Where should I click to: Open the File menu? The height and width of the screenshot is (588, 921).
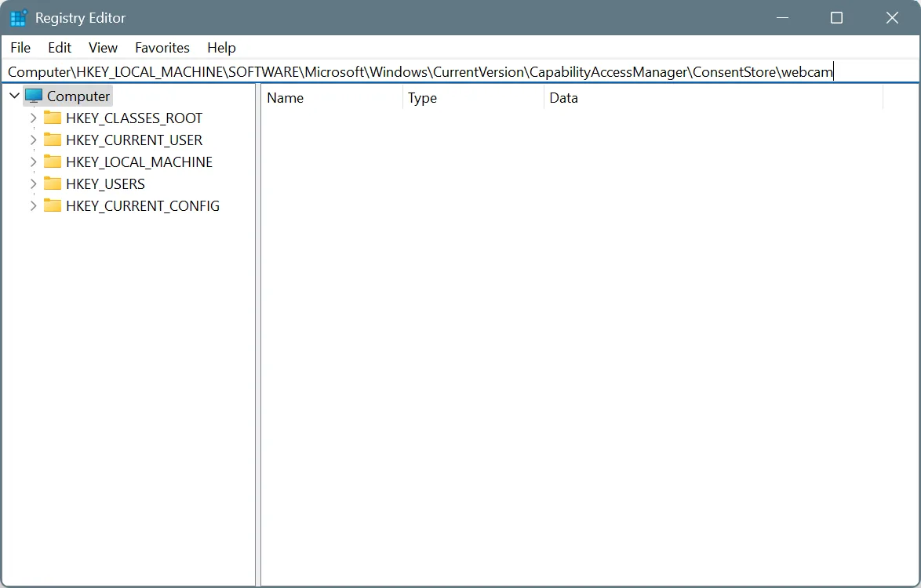tap(20, 48)
